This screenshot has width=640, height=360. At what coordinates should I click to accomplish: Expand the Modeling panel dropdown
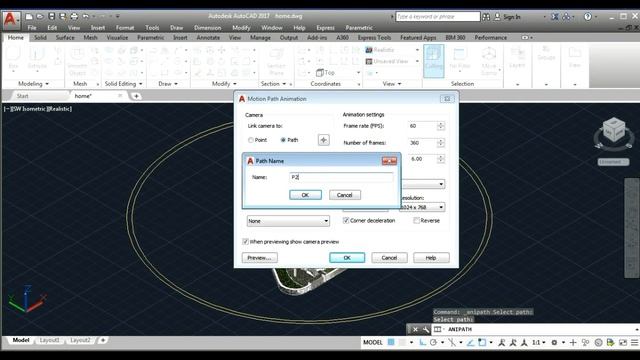(34, 84)
